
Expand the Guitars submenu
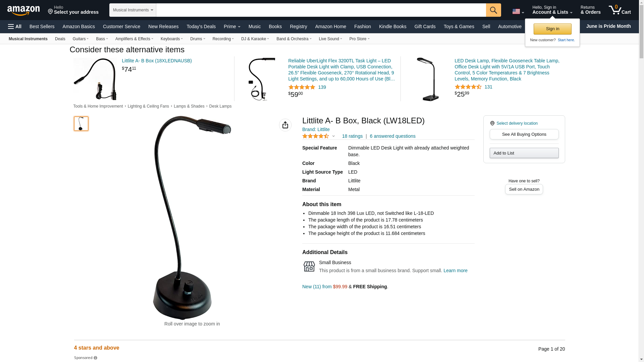[x=80, y=39]
